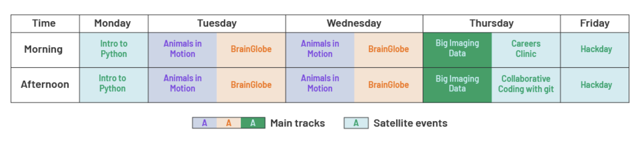The image size is (644, 152).
Task: Open Wednesday afternoon Animals in Motion session
Action: (x=320, y=84)
